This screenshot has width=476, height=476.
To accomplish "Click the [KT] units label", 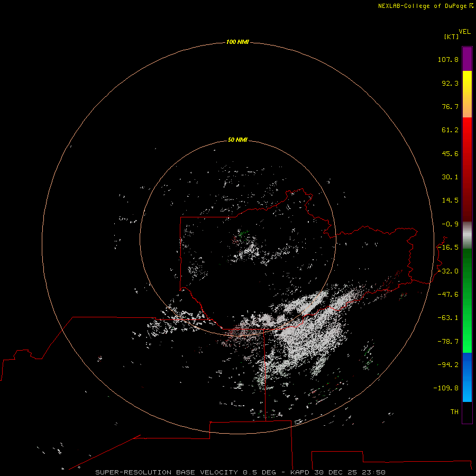I will (x=452, y=36).
